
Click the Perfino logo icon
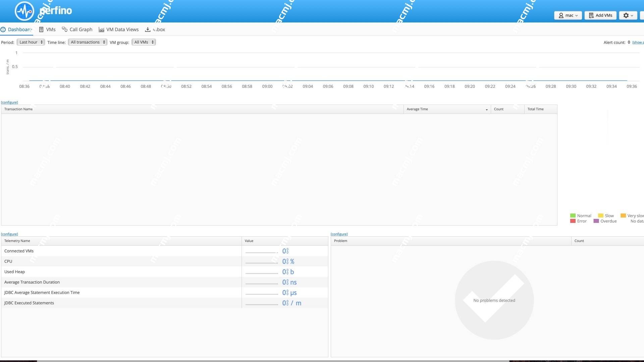(24, 11)
